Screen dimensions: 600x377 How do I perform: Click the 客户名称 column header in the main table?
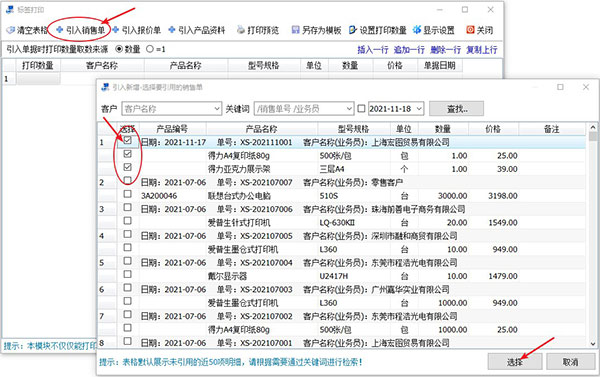[x=102, y=65]
